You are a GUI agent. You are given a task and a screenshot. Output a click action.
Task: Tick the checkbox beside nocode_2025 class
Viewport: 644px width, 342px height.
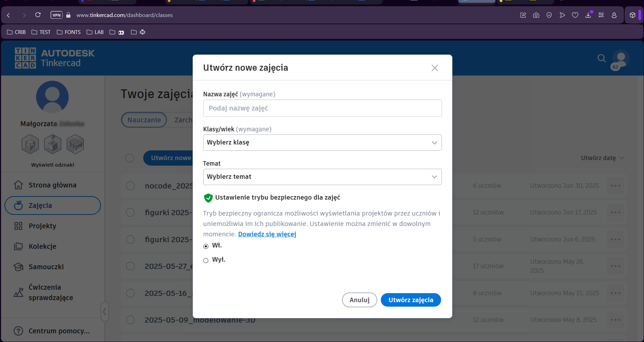(x=130, y=186)
